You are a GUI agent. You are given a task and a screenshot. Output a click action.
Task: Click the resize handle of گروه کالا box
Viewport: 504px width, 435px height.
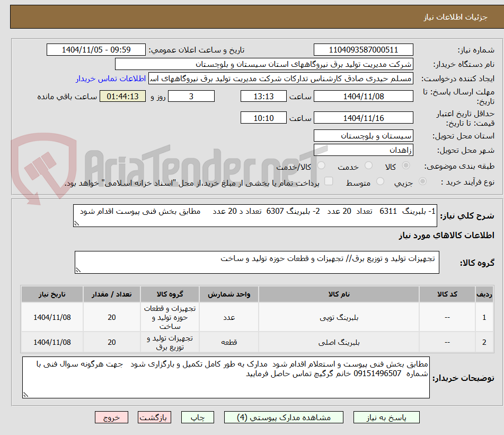(x=78, y=270)
